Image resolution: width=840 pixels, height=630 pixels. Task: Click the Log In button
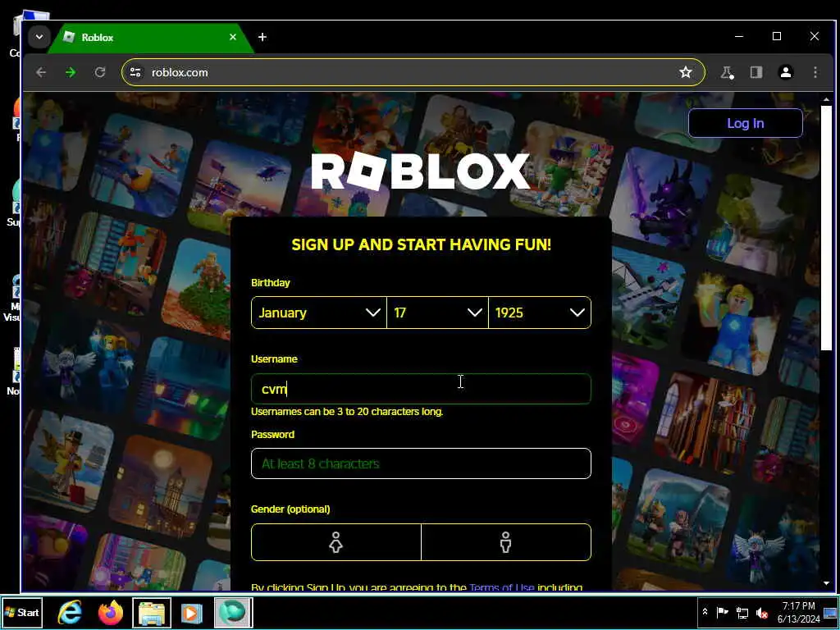745,123
